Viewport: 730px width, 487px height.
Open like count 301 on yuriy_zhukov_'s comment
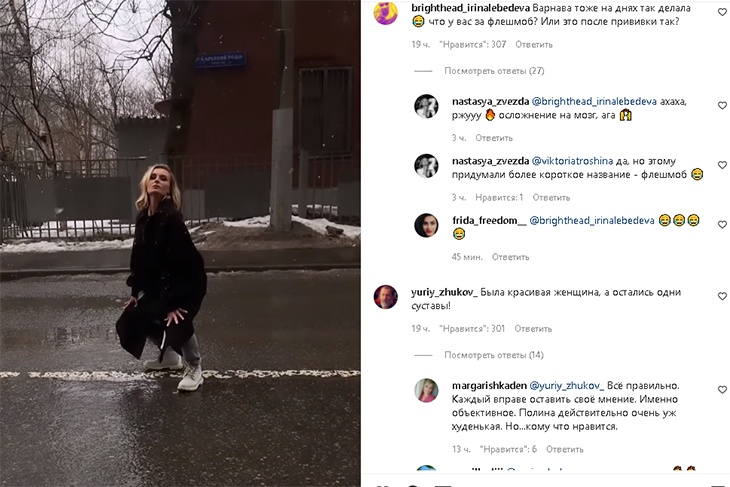click(472, 329)
